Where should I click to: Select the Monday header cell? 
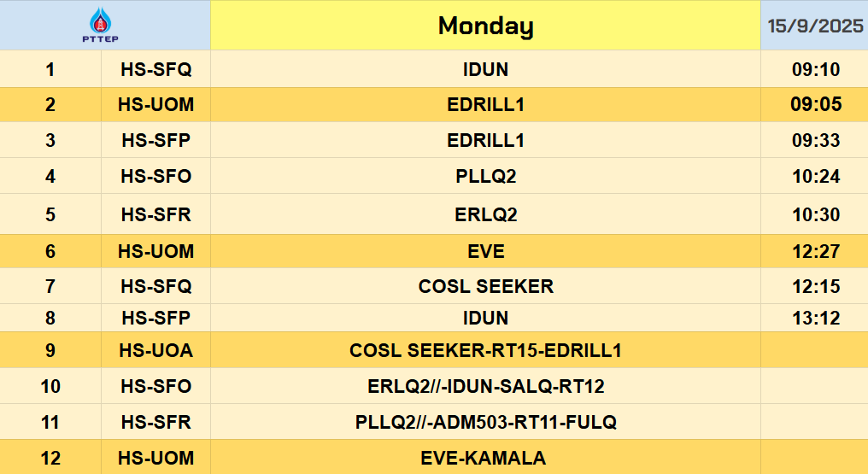click(485, 26)
